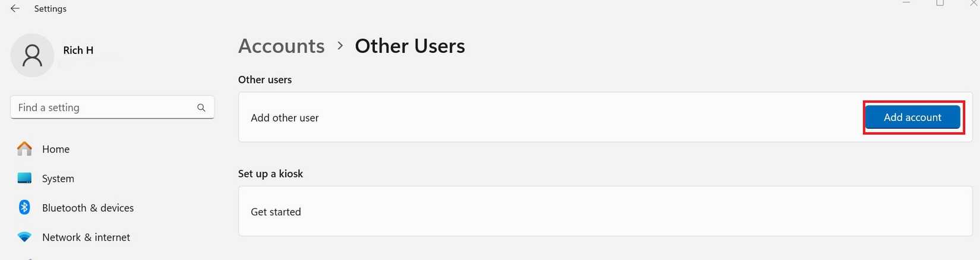Select the blue Bluetooth icon
980x260 pixels.
click(24, 207)
